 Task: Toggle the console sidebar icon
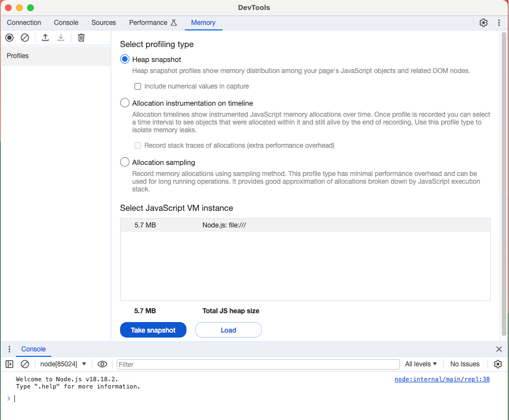click(x=9, y=364)
